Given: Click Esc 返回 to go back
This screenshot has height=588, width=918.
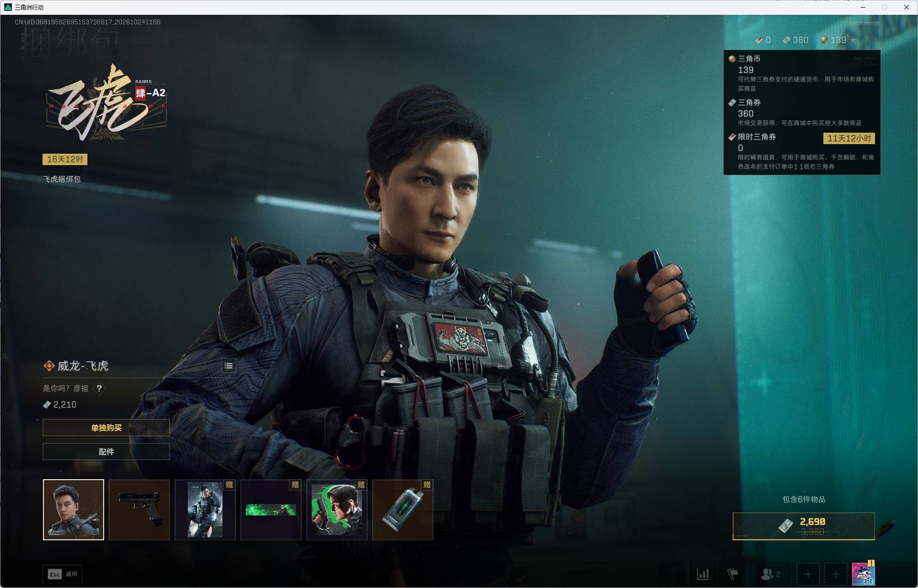Looking at the screenshot, I should click(x=63, y=574).
